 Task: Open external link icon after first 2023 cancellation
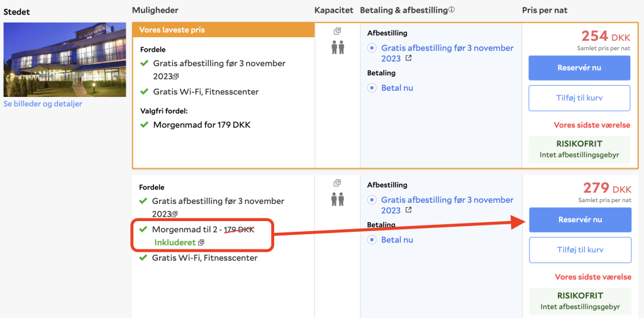click(x=408, y=59)
